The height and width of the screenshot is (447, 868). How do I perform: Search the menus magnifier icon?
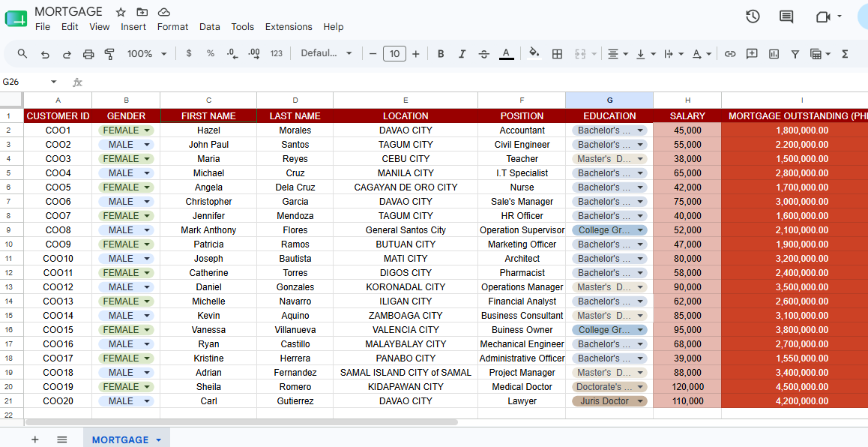[22, 54]
